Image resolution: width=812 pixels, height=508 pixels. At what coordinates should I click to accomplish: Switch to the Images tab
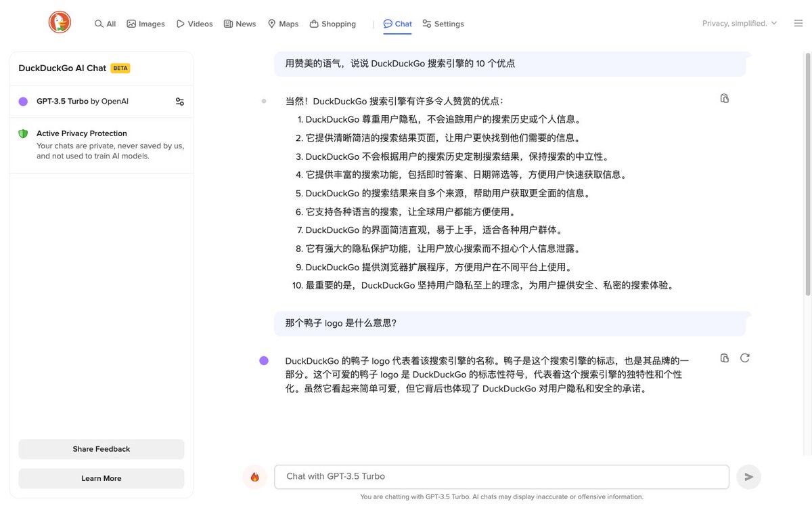(145, 24)
